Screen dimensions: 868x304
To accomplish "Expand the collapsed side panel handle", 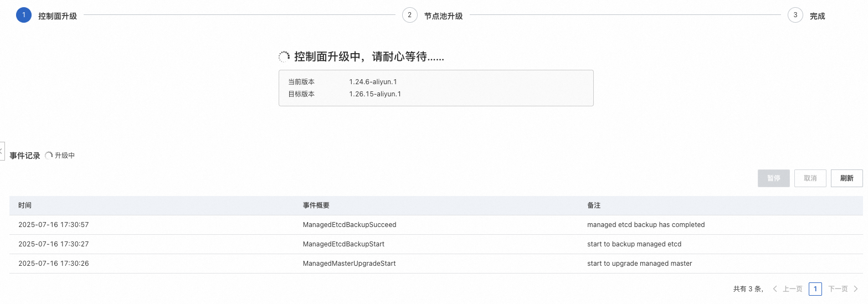I will [x=2, y=151].
